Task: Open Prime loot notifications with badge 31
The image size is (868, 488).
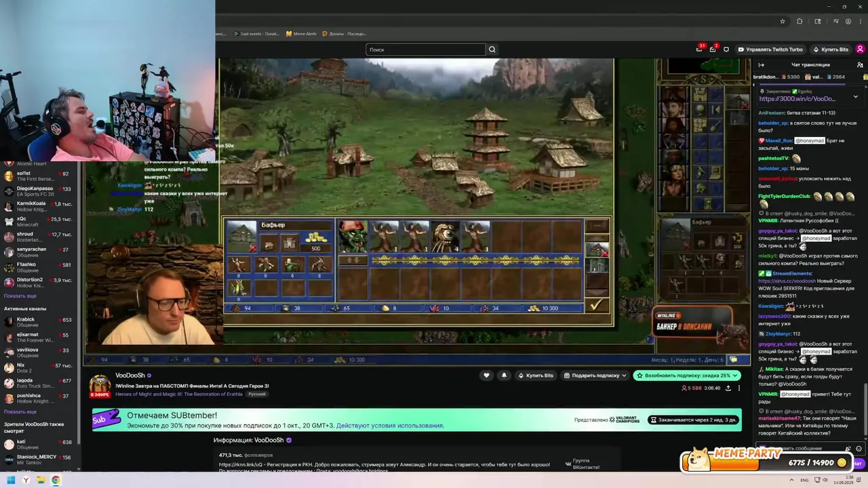Action: (699, 49)
